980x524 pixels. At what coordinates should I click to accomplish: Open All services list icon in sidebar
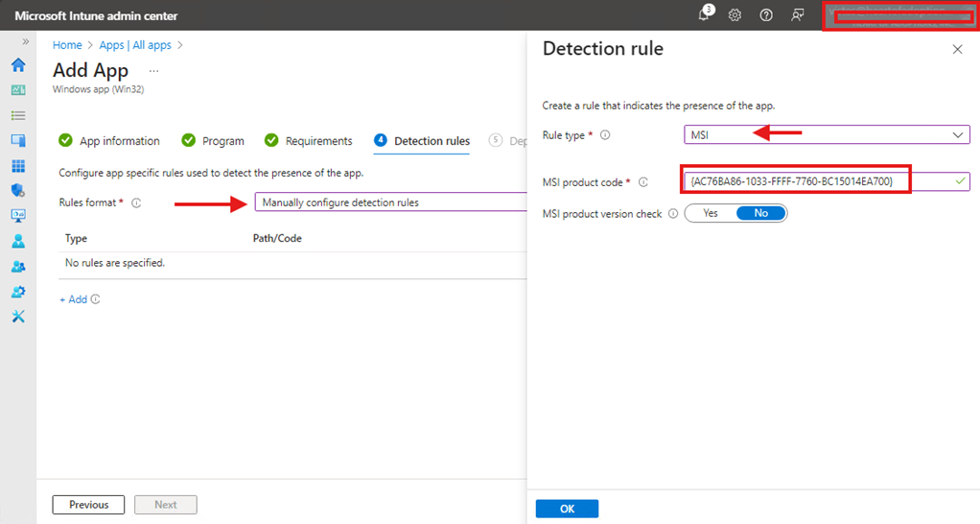18,116
